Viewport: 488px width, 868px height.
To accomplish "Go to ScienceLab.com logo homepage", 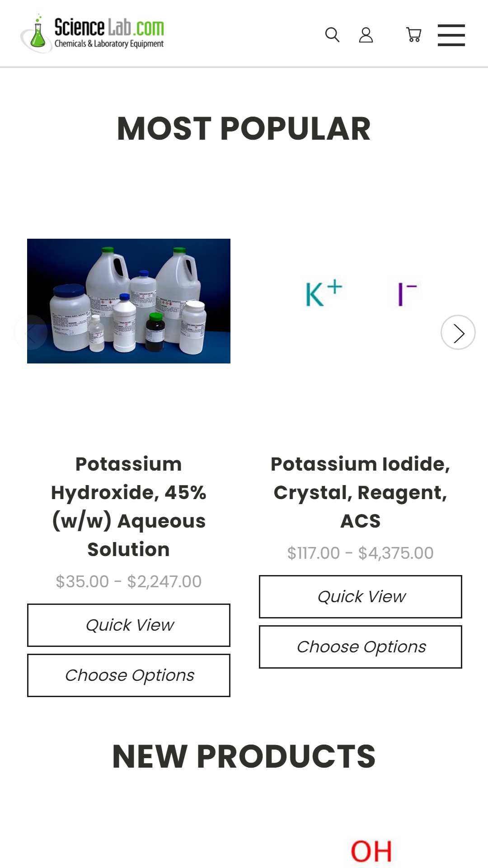I will tap(93, 33).
